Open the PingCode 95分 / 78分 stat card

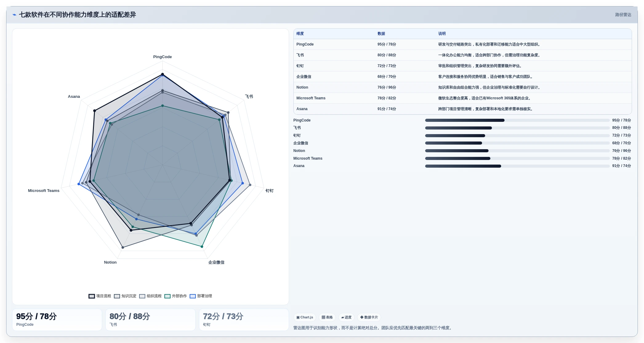pos(57,320)
